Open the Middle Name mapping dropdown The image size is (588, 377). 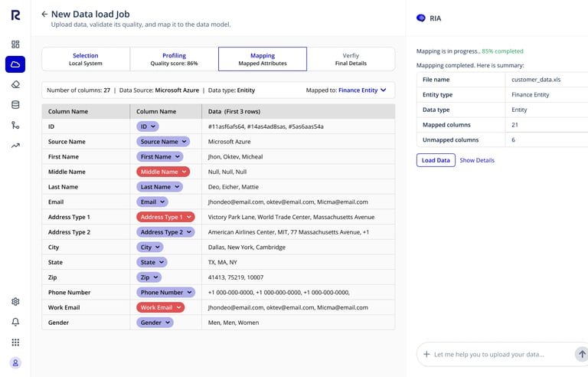coord(163,172)
